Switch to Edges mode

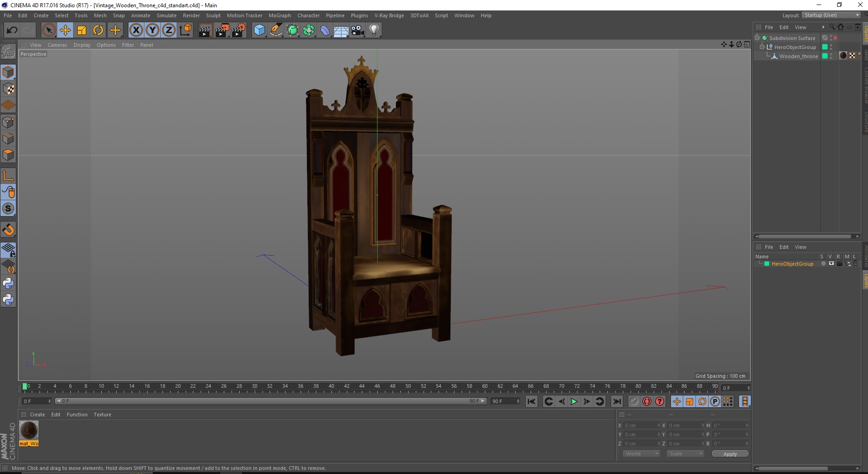pyautogui.click(x=8, y=138)
